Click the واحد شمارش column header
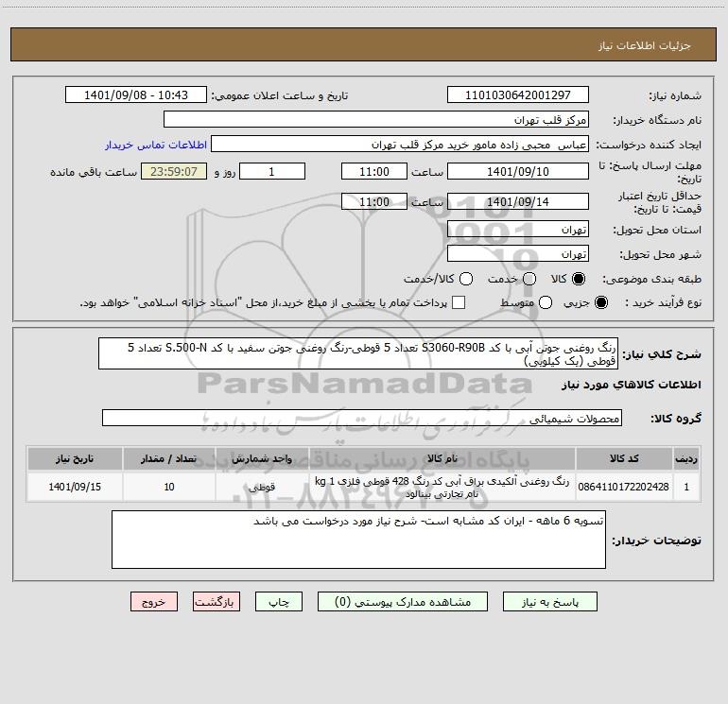The width and height of the screenshot is (728, 704). (262, 458)
